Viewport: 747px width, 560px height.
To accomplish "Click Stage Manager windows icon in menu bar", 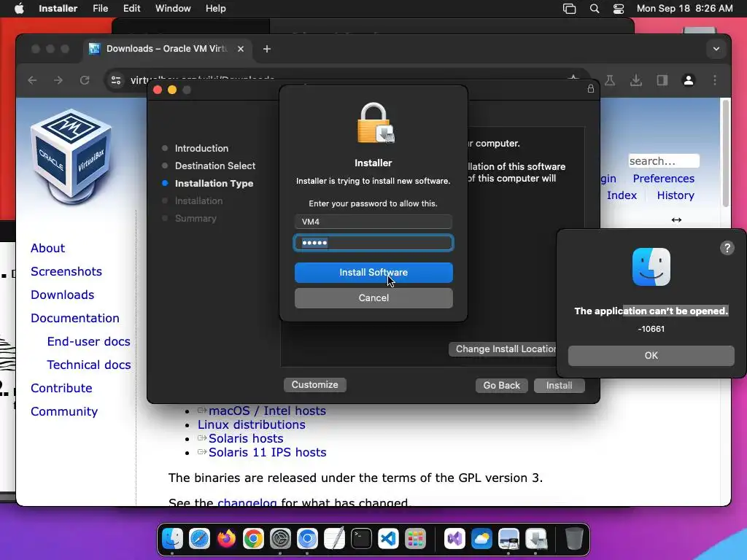I will (569, 9).
